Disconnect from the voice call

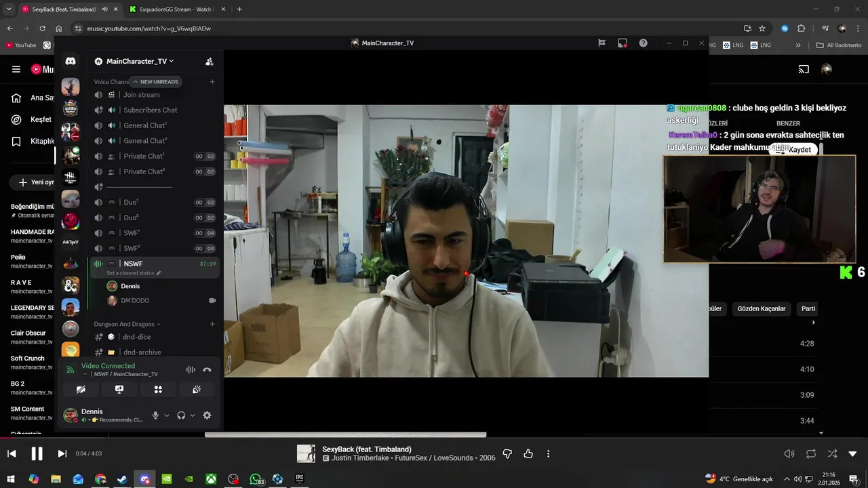pyautogui.click(x=207, y=369)
